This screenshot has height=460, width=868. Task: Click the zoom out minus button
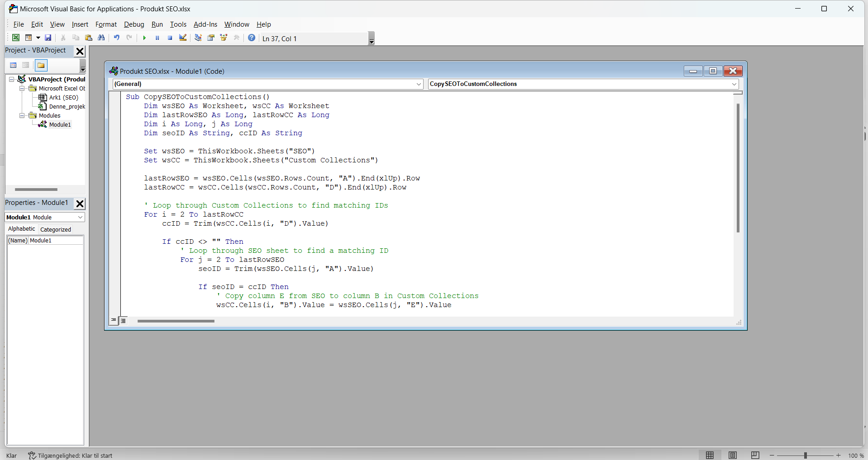(x=772, y=455)
